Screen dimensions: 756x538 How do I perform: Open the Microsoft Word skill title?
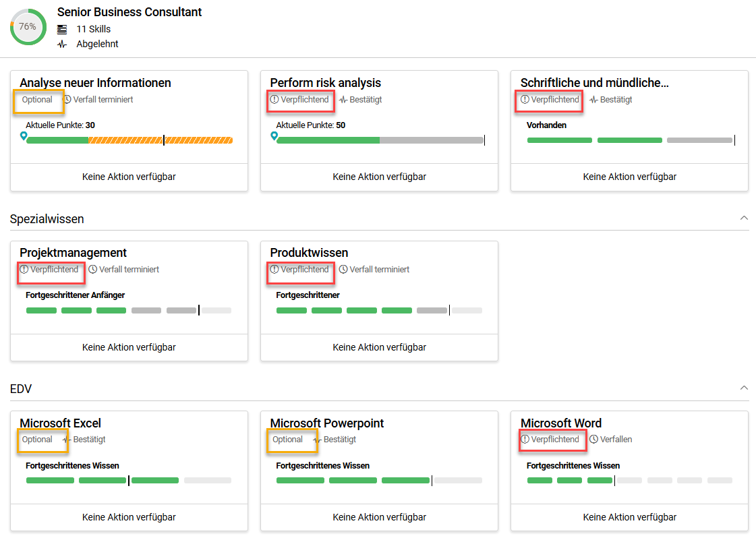coord(560,423)
